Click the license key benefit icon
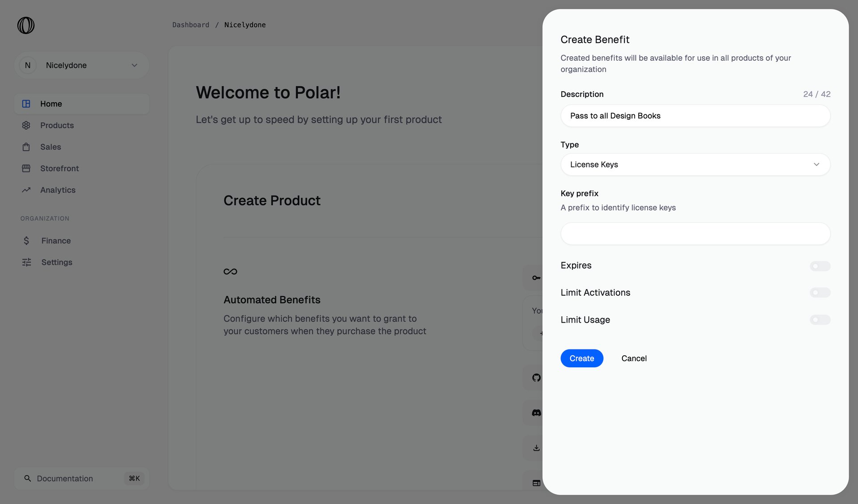Screen dimensions: 858x504 [x=536, y=277]
